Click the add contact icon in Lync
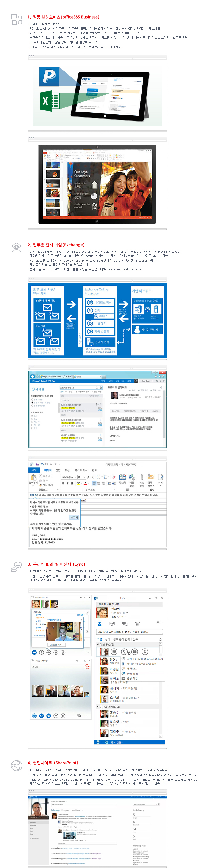 (161, 639)
